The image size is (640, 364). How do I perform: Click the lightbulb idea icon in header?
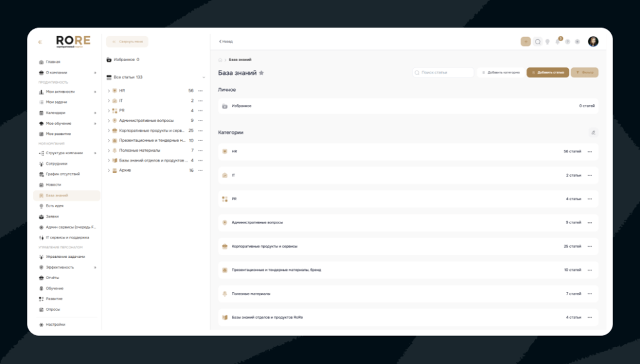point(547,42)
